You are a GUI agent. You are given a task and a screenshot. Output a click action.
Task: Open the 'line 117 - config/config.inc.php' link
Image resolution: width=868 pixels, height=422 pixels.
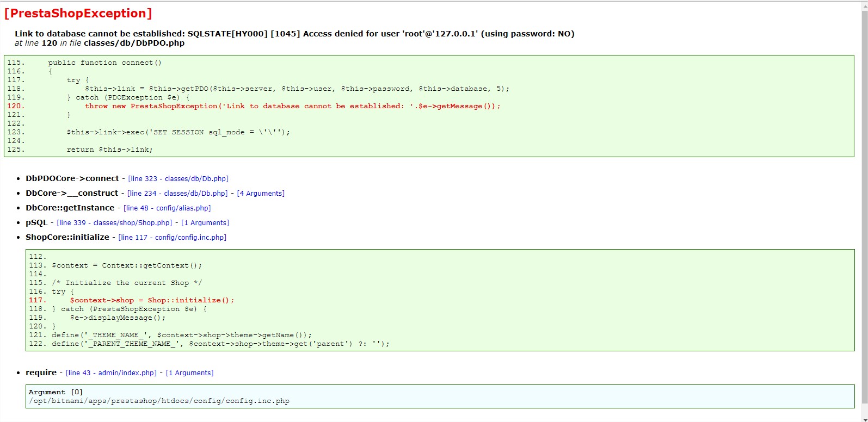point(173,237)
